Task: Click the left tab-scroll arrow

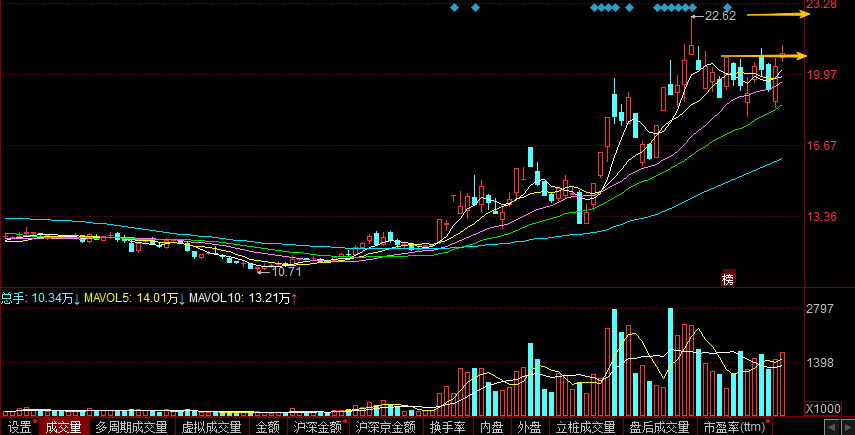Action: (832, 427)
